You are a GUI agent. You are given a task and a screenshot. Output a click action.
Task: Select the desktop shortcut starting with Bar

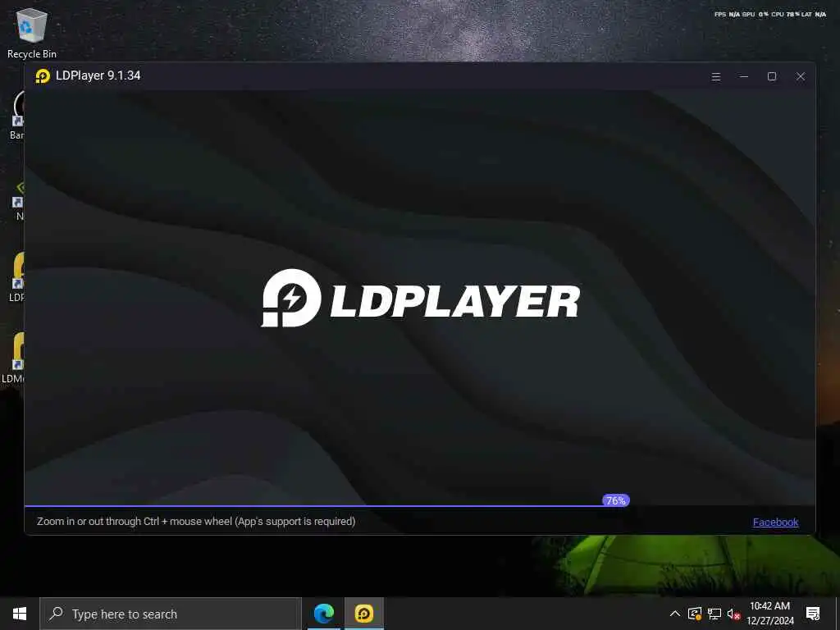[x=17, y=114]
